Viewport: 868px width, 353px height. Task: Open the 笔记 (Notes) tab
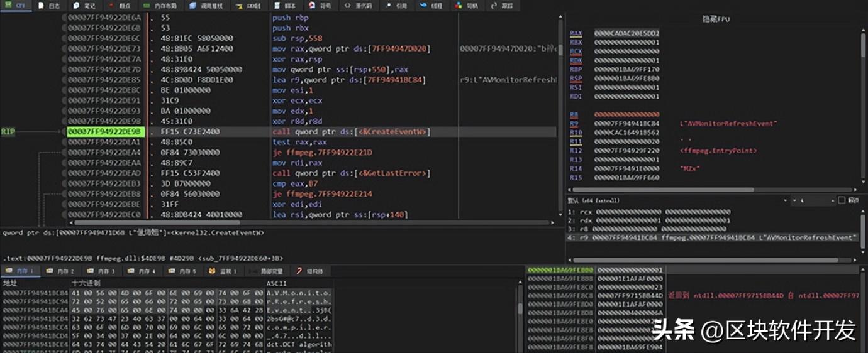point(86,6)
